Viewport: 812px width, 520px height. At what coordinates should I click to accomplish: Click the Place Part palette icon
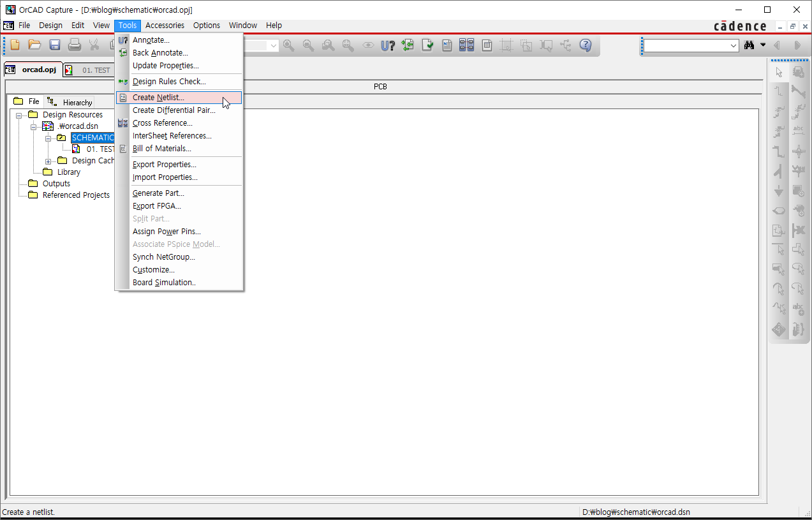(798, 73)
